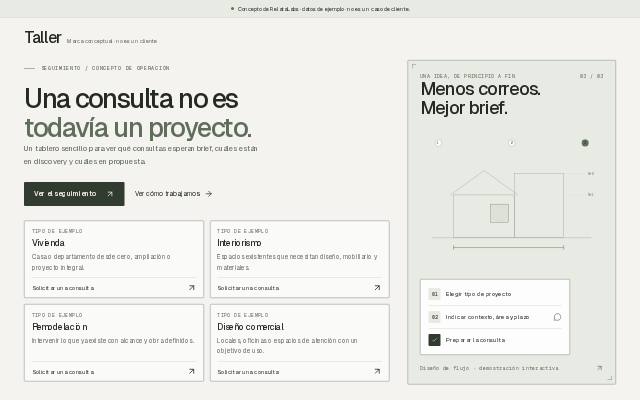Click 'Solicitar una consulta' in Diseño comercial card
The height and width of the screenshot is (400, 640).
pyautogui.click(x=248, y=372)
